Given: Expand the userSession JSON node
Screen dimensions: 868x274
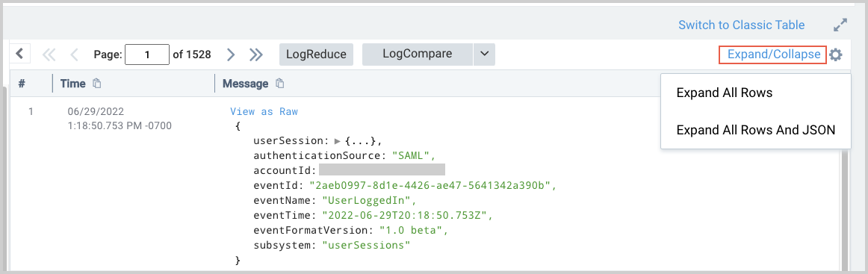Looking at the screenshot, I should tap(338, 141).
